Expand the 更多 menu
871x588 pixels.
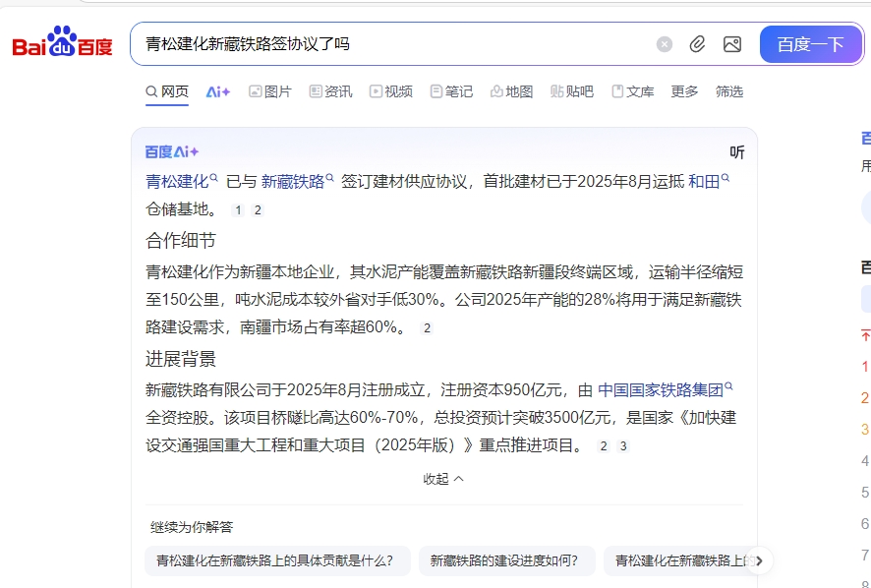click(x=684, y=91)
